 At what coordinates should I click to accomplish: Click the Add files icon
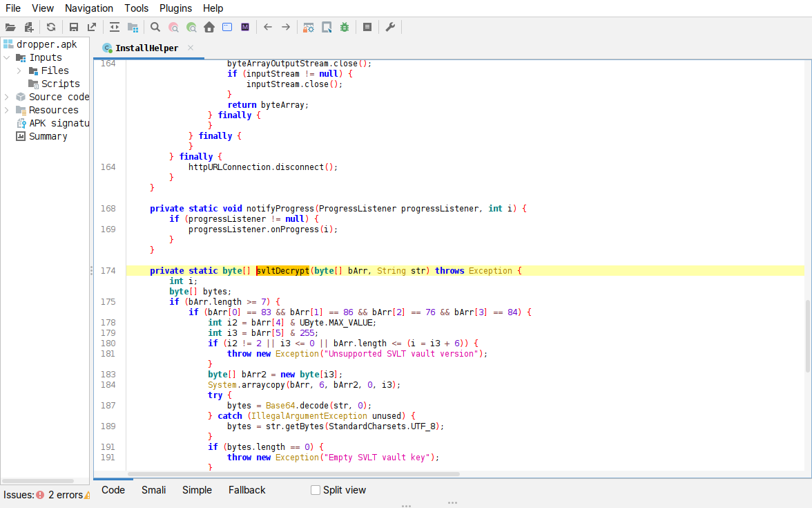[x=29, y=27]
